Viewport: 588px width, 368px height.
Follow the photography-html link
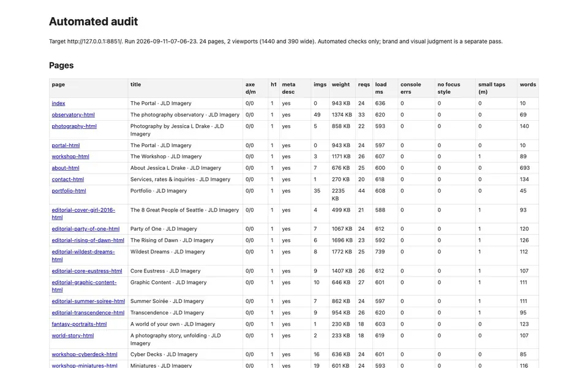point(74,126)
